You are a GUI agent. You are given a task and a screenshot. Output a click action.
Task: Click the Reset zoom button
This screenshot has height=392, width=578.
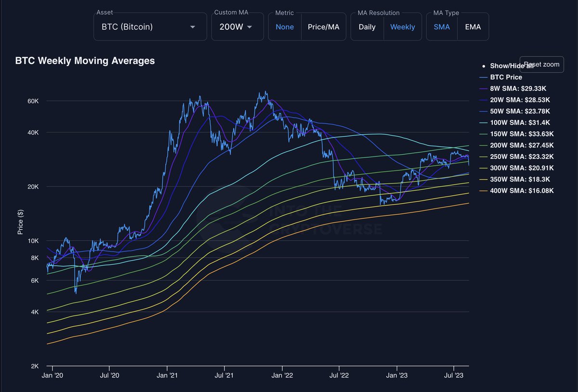[541, 64]
